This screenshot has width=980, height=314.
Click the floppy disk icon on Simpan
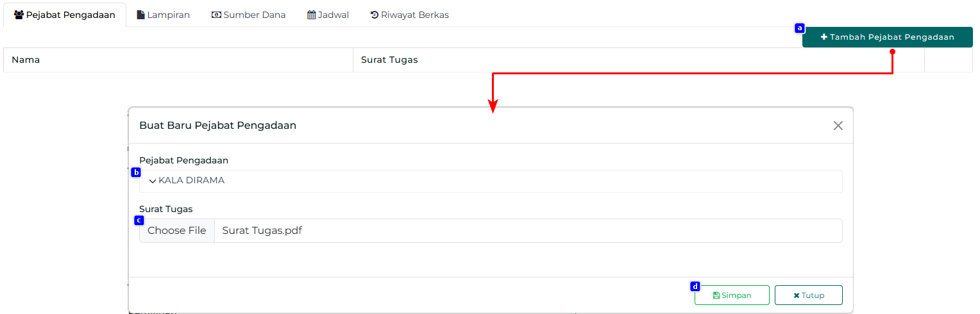tap(716, 295)
